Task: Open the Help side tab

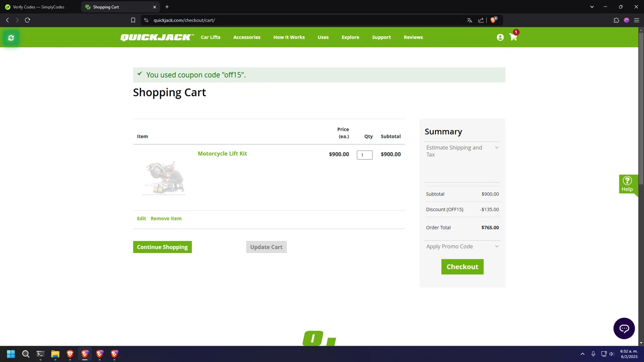Action: tap(627, 184)
